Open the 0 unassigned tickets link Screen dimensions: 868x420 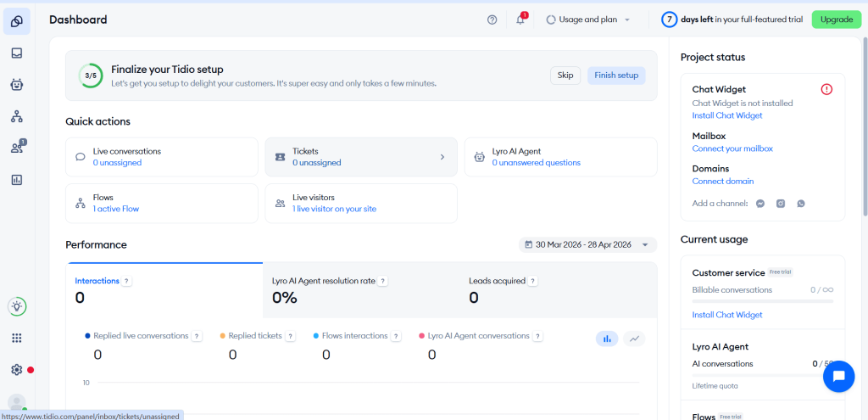point(317,163)
